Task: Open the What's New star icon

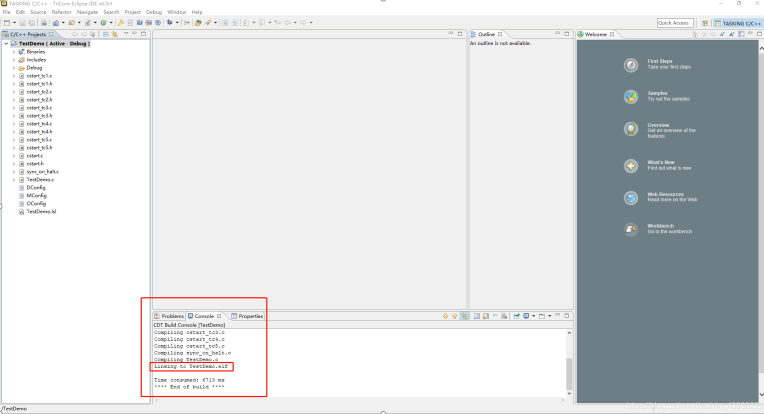Action: (631, 165)
